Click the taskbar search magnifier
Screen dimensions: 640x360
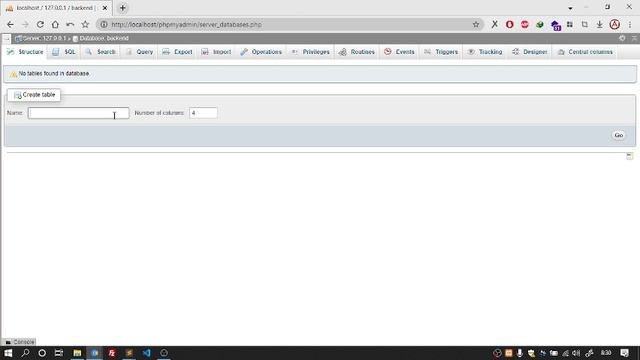click(x=25, y=353)
